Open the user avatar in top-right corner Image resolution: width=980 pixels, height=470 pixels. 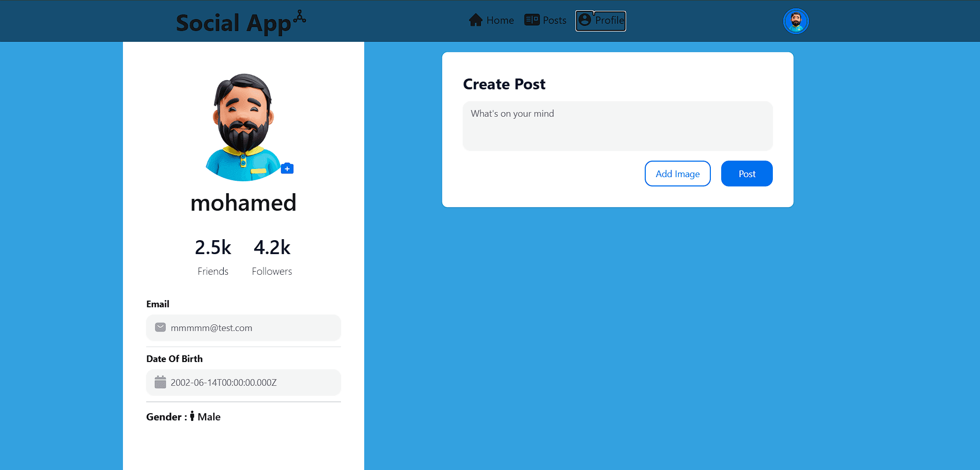click(x=796, y=21)
